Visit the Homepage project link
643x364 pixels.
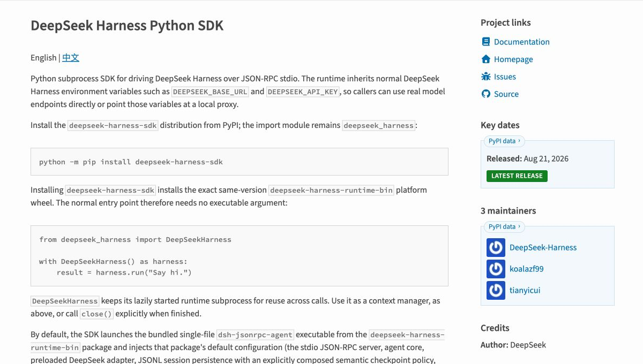(x=513, y=59)
